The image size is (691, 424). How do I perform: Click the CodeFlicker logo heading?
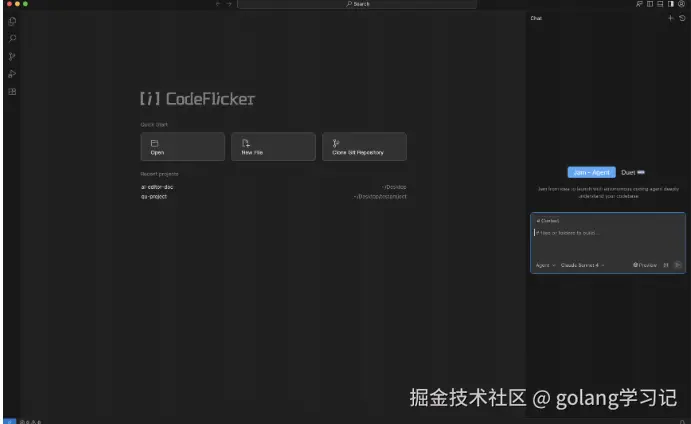tap(197, 99)
